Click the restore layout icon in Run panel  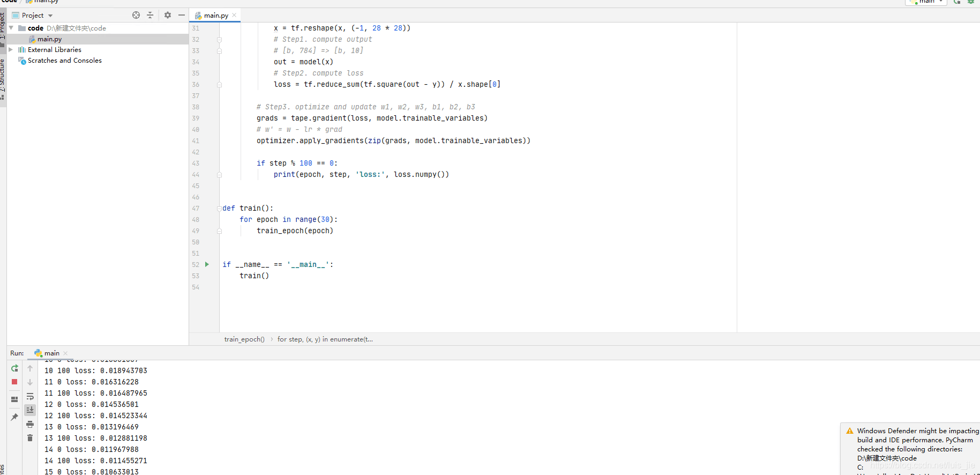coord(14,399)
